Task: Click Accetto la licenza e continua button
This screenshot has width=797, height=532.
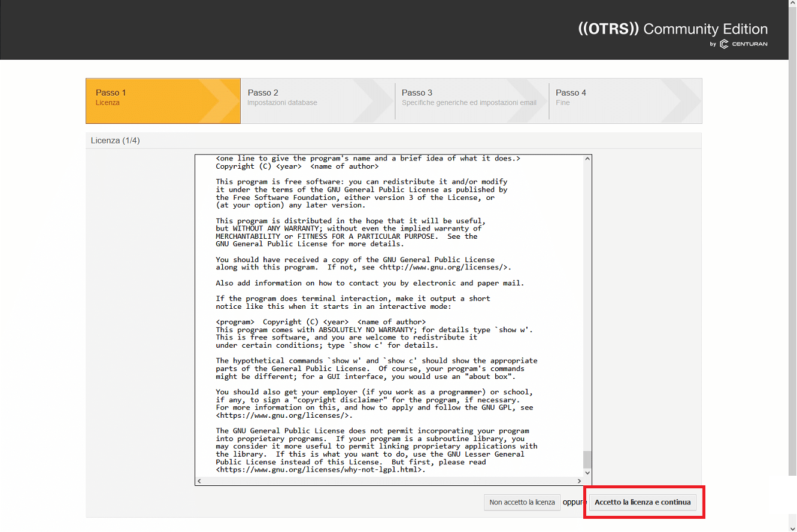Action: point(643,502)
